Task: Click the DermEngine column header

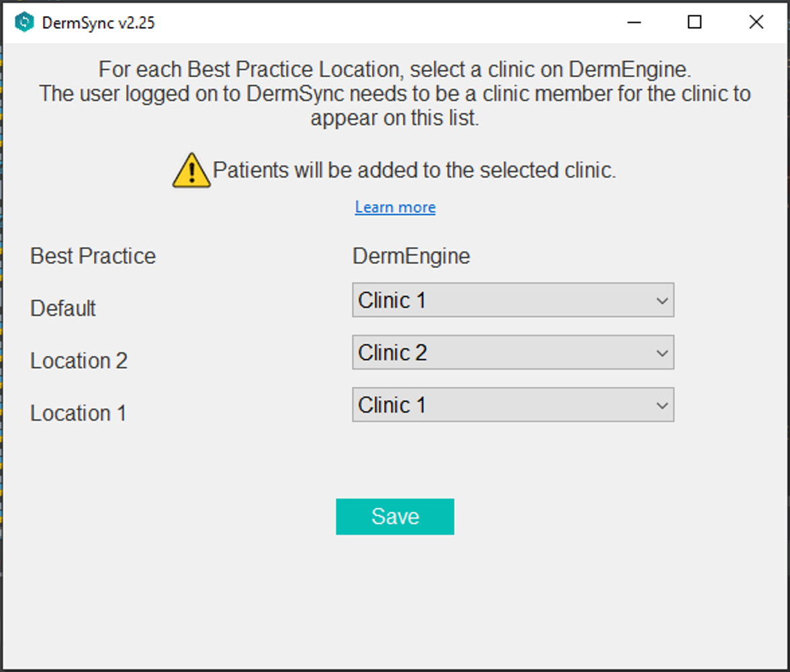Action: click(x=410, y=255)
